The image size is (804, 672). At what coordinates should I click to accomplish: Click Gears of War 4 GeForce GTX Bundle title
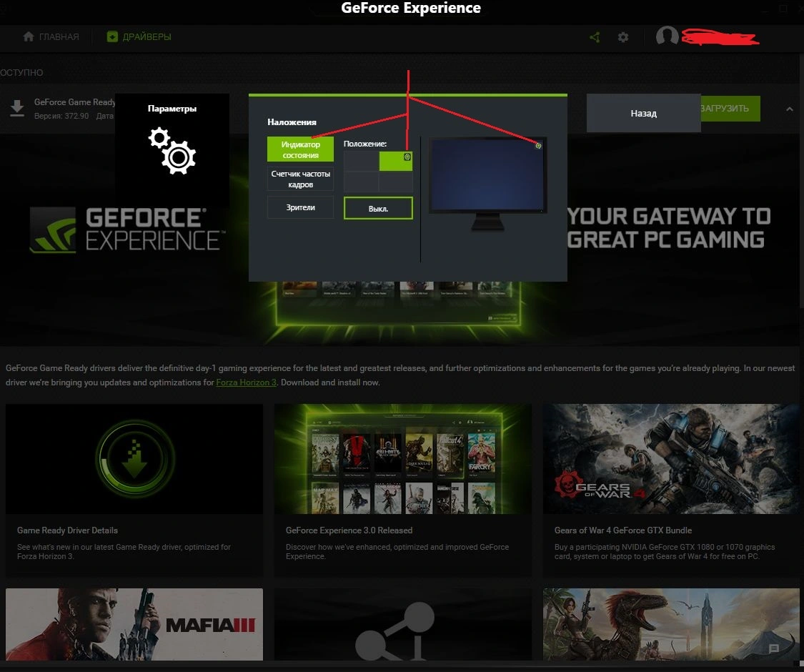(x=623, y=530)
